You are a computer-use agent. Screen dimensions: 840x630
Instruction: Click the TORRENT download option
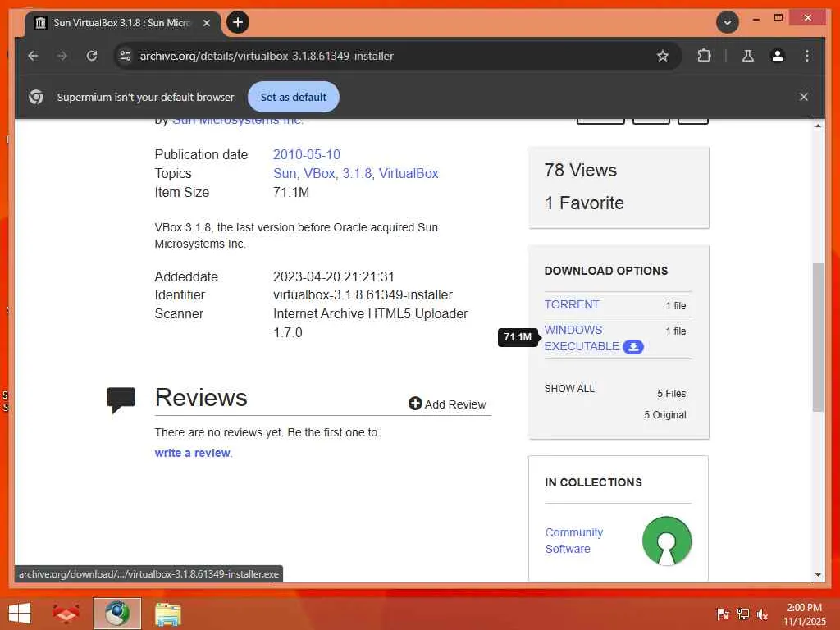[572, 304]
